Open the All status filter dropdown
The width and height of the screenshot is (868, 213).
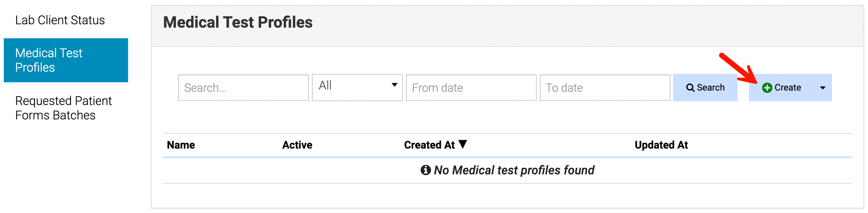tap(357, 88)
